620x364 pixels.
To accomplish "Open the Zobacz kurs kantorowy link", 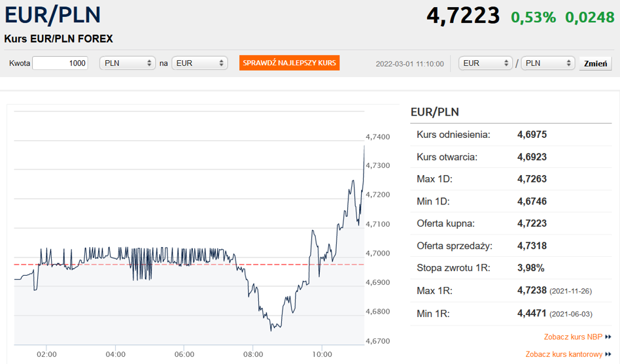I will (564, 354).
